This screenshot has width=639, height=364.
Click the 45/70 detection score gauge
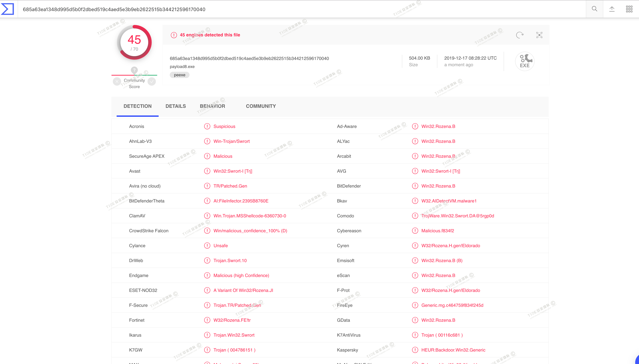coord(134,42)
